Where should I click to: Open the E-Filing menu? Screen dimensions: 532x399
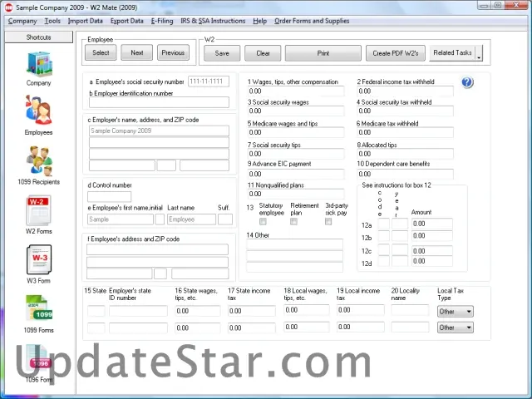(162, 21)
